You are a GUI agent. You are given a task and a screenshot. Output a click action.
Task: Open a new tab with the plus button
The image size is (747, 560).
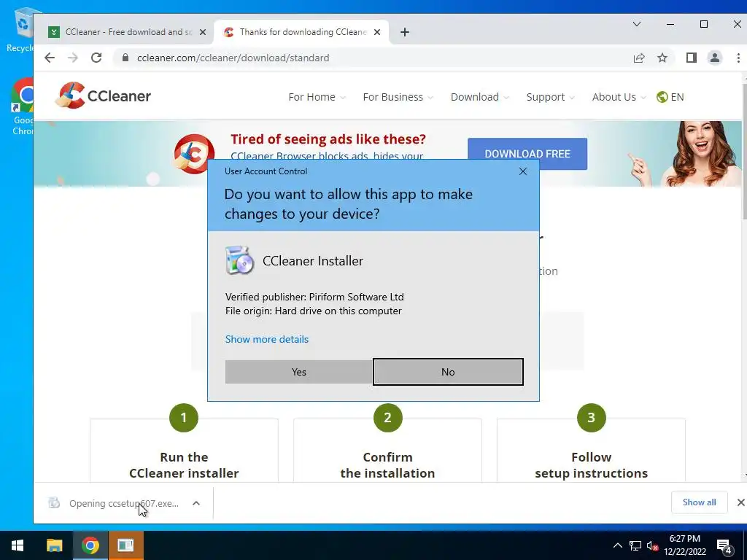(x=404, y=32)
